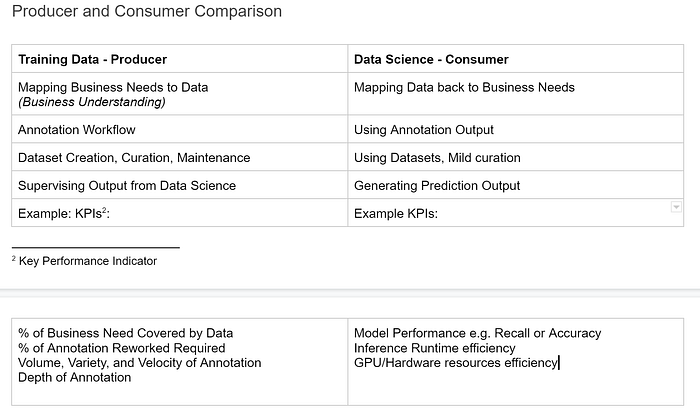Select the 'Data Science - Consumer' header cell

tap(516, 59)
